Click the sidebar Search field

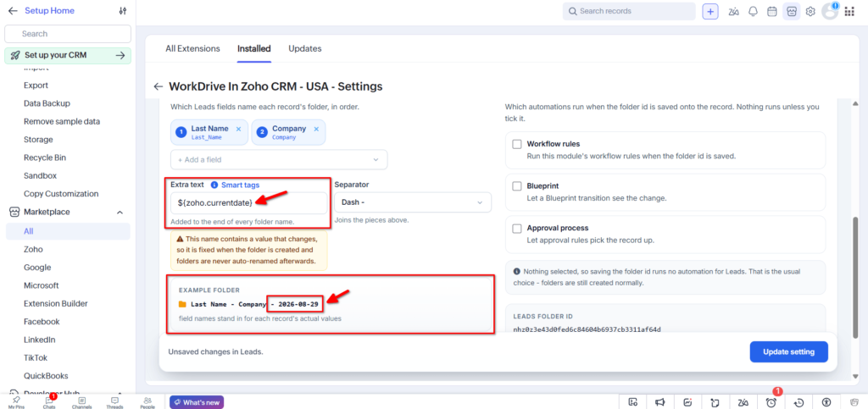pyautogui.click(x=68, y=34)
